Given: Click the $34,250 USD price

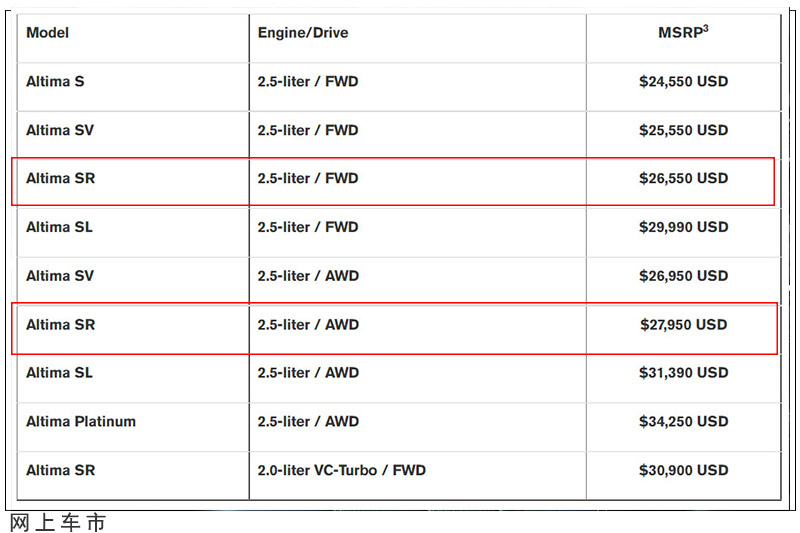Looking at the screenshot, I should (684, 422).
